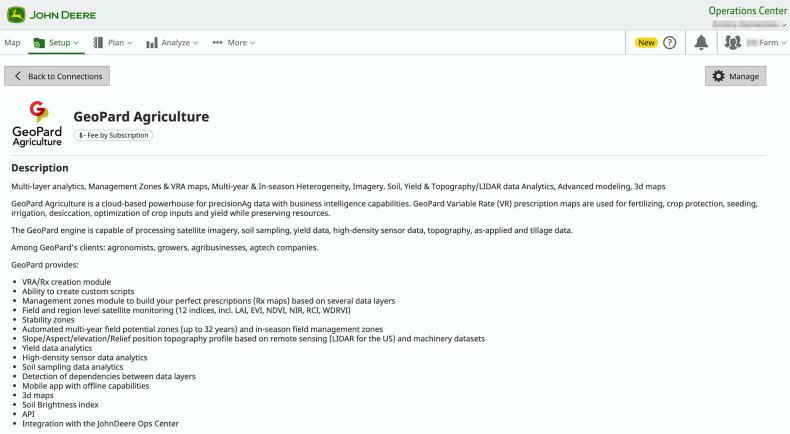Go back to Connections
The width and height of the screenshot is (790, 434).
pyautogui.click(x=57, y=76)
